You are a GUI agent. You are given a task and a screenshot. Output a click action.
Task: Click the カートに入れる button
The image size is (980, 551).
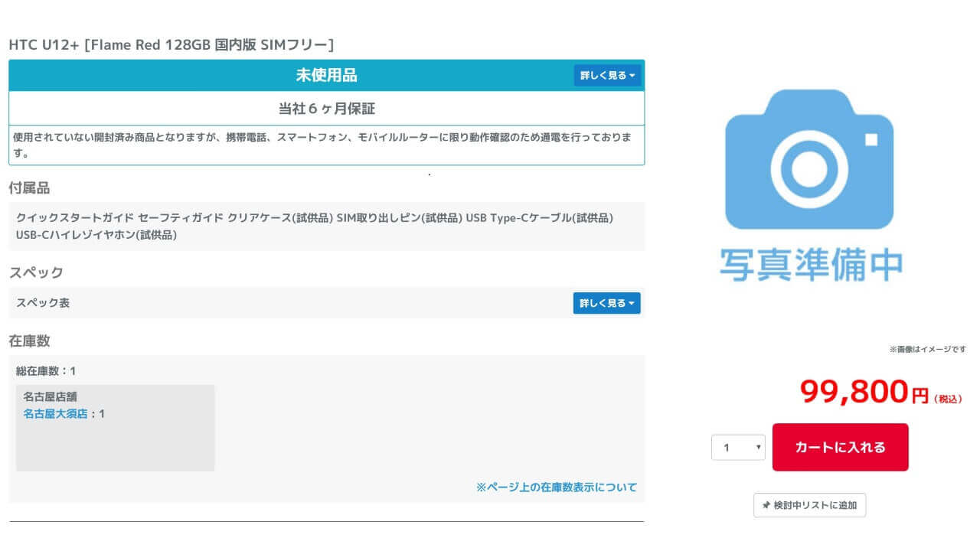tap(840, 448)
